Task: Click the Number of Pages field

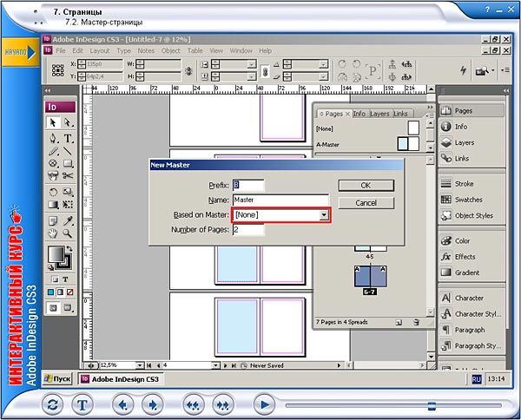Action: (248, 230)
